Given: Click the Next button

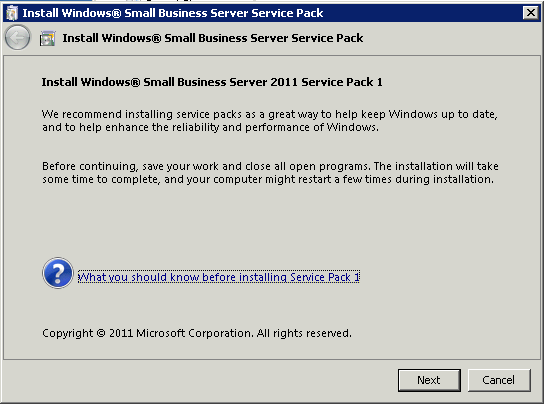Looking at the screenshot, I should pos(429,380).
